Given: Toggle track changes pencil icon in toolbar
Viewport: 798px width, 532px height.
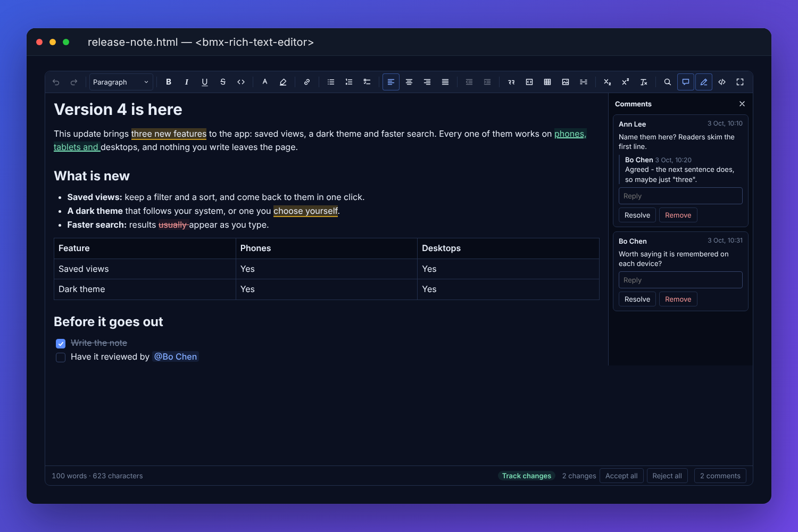Looking at the screenshot, I should [704, 82].
